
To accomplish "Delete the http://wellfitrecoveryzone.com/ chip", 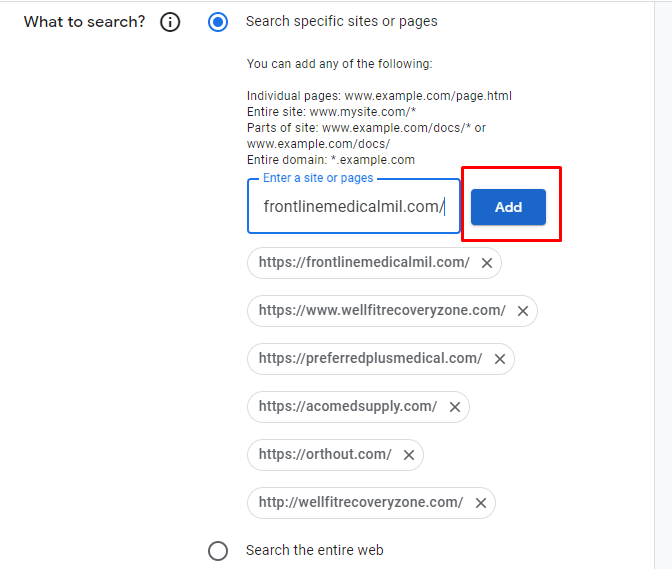I will 480,503.
